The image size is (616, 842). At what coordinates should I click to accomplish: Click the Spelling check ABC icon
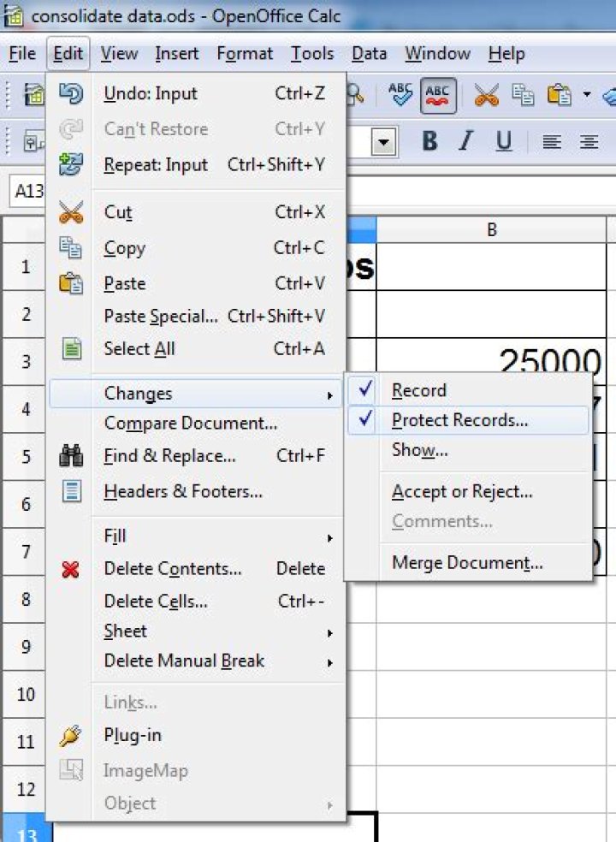[x=400, y=95]
